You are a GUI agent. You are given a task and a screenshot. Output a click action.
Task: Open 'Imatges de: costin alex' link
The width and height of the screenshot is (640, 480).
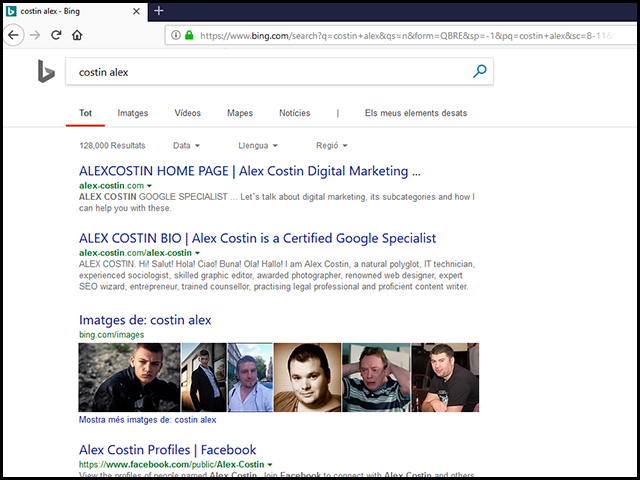[145, 320]
